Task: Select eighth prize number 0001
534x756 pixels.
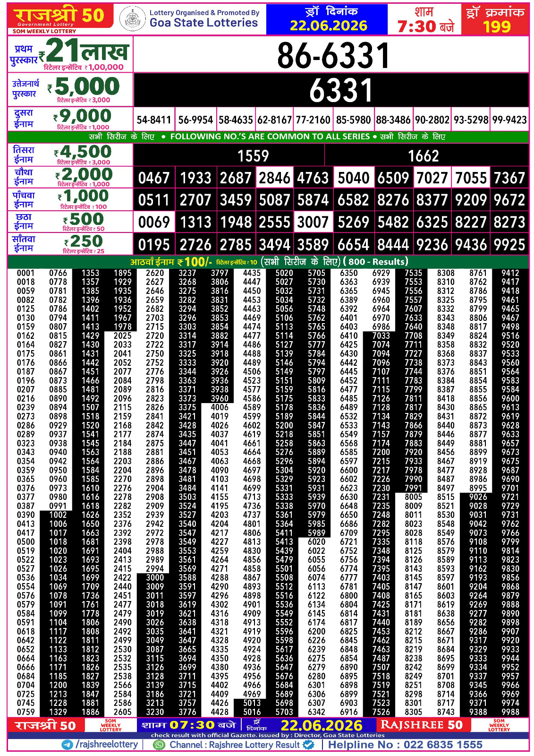Action: (25, 273)
